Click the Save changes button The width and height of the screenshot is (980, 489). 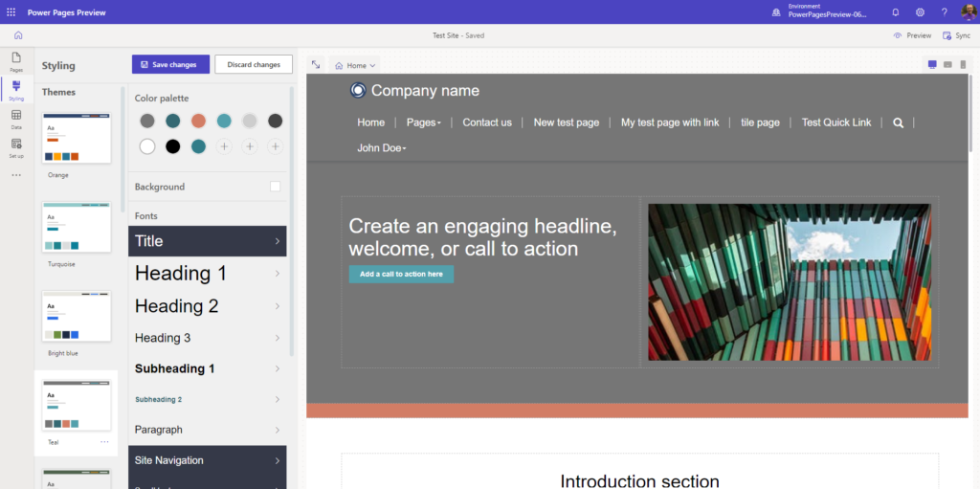pos(170,64)
